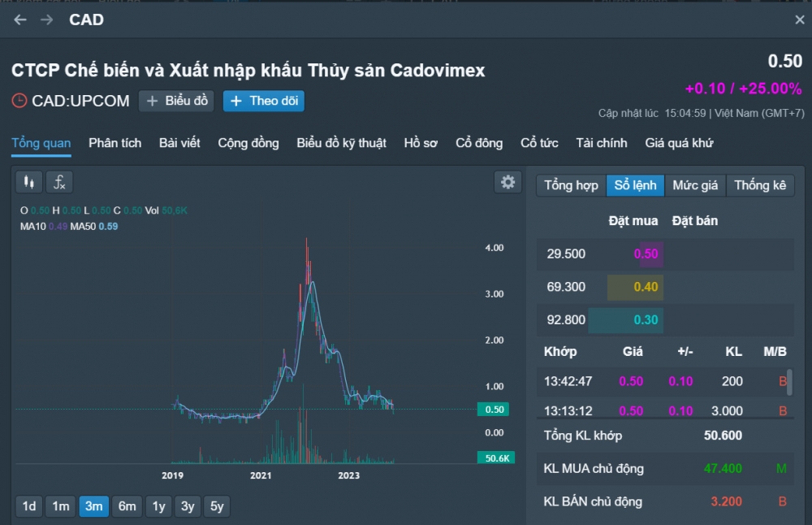812x525 pixels.
Task: Click the trade list scrollbar
Action: pyautogui.click(x=790, y=383)
